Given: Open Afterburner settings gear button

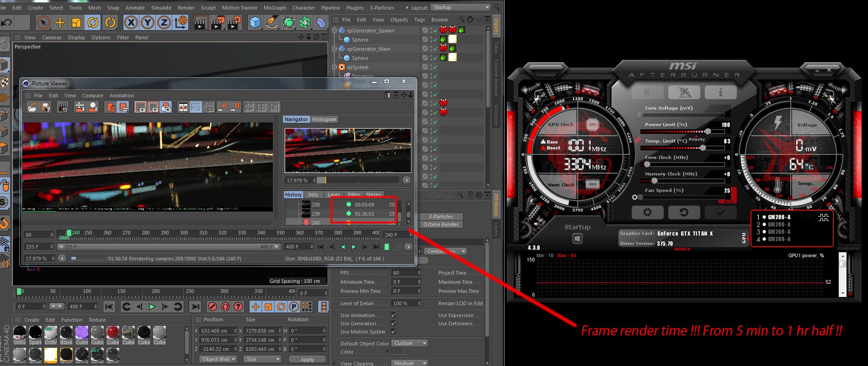Looking at the screenshot, I should click(x=647, y=212).
